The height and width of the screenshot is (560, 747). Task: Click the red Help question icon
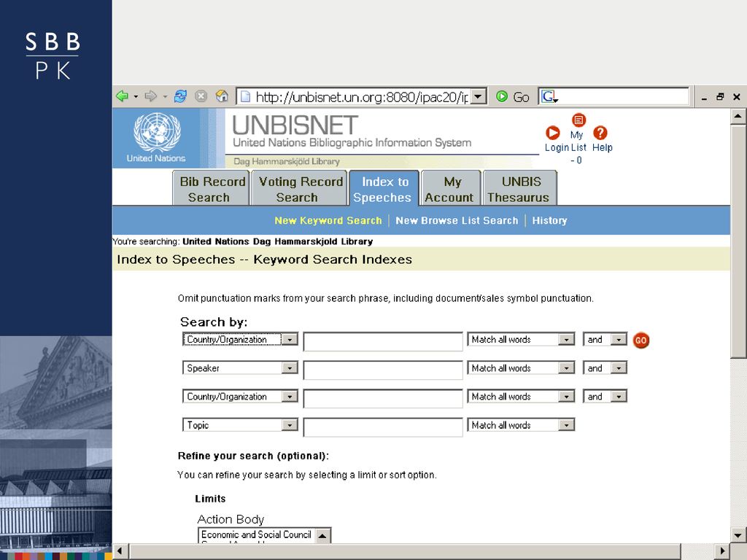600,133
